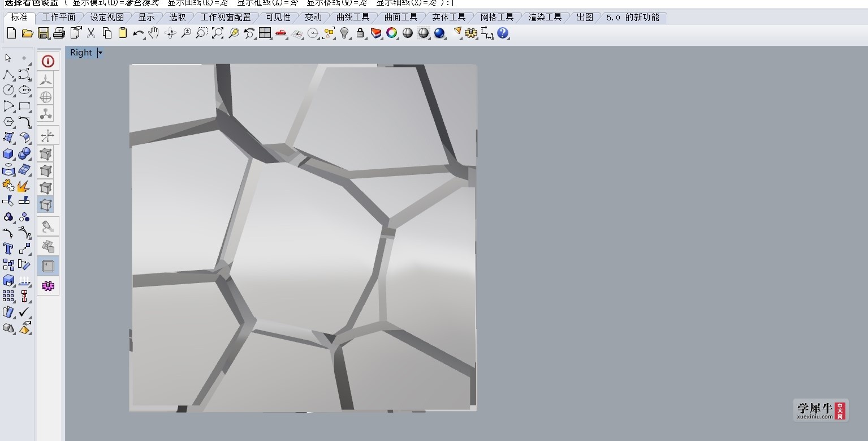Undo the last action with the undo arrow

pos(139,33)
